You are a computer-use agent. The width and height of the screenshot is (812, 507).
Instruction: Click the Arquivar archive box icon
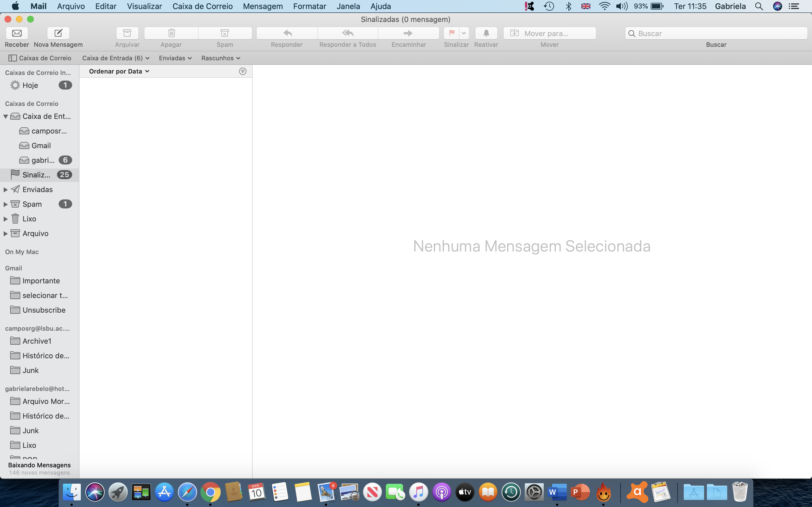click(x=127, y=33)
